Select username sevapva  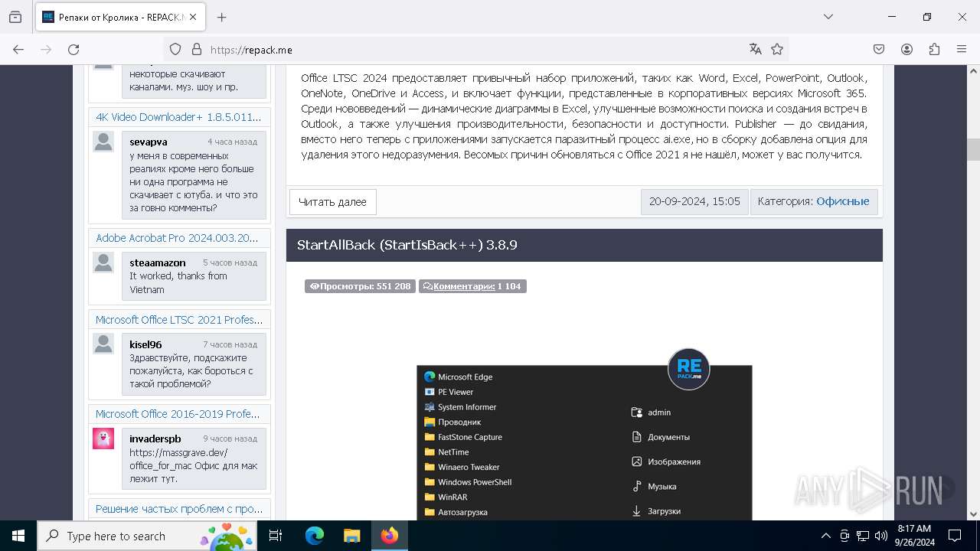(x=149, y=142)
